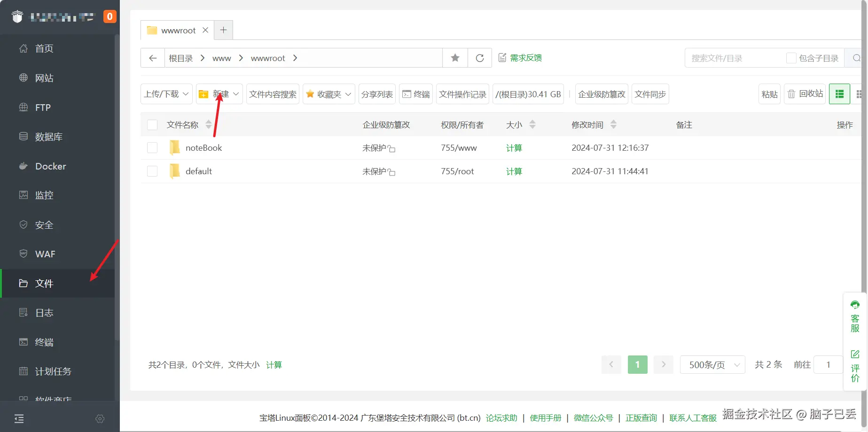Calculate size of default via 计算
Image resolution: width=868 pixels, height=432 pixels.
514,171
